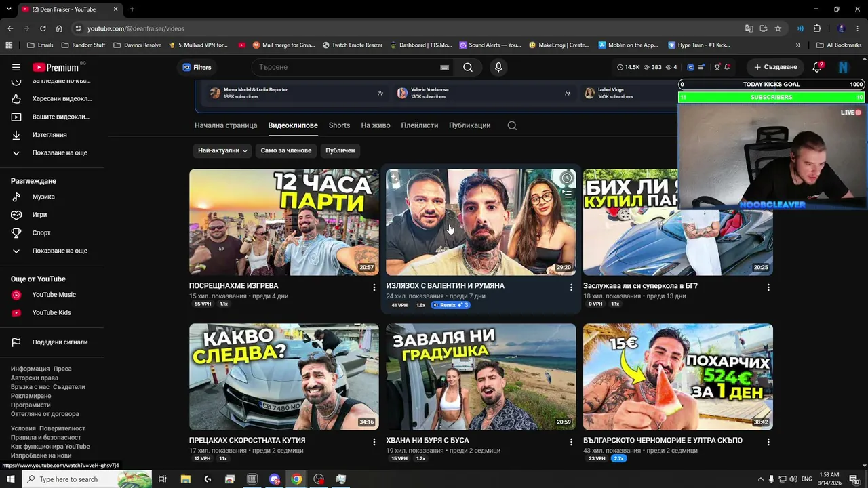Open more options for ИЗЛЯЗОХ С ВАЛЕНТИН video
Viewport: 868px width, 488px height.
coord(571,287)
